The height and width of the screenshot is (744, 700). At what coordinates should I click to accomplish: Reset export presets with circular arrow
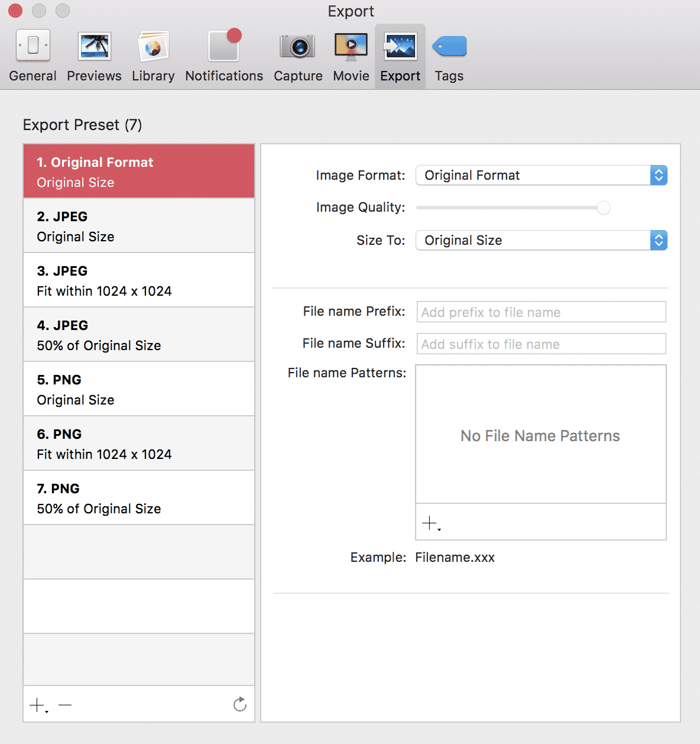pos(239,704)
